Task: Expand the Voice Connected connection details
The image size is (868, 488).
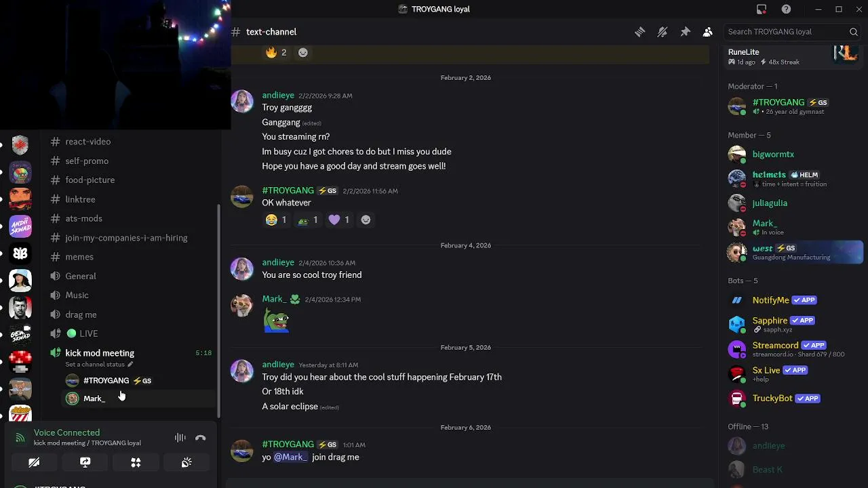Action: click(66, 432)
